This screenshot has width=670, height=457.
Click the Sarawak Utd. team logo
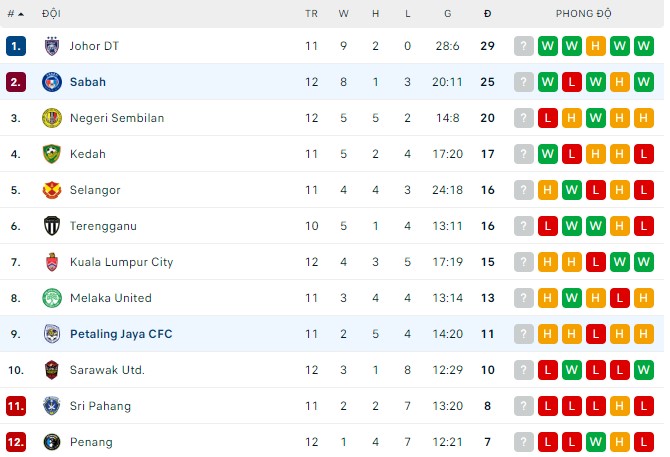(52, 370)
